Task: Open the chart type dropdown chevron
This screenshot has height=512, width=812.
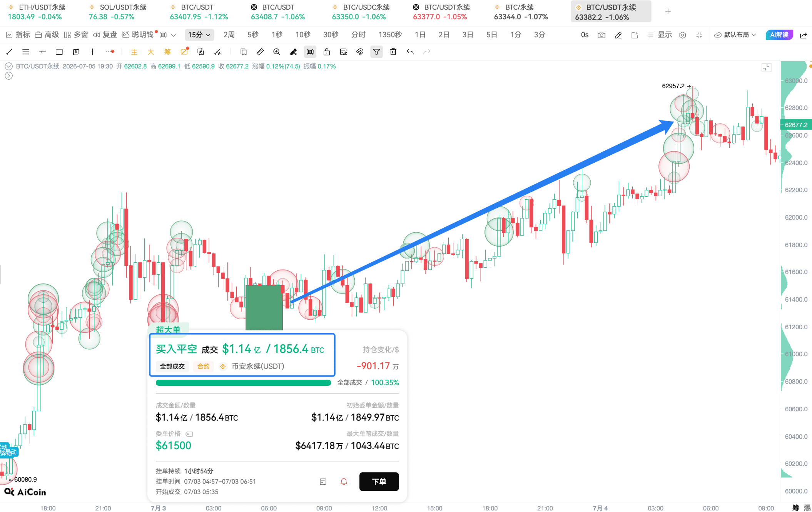Action: coord(174,35)
